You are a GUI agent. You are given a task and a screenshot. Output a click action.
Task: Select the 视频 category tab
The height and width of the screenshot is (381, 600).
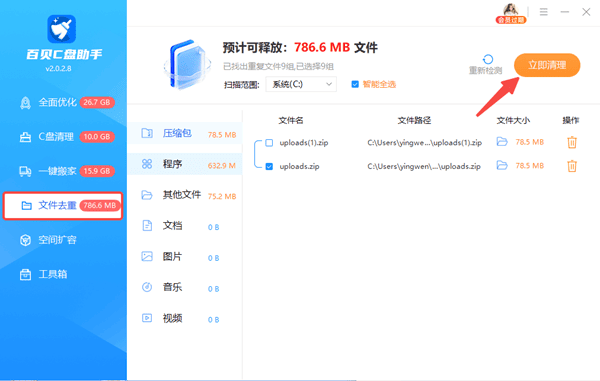(185, 318)
